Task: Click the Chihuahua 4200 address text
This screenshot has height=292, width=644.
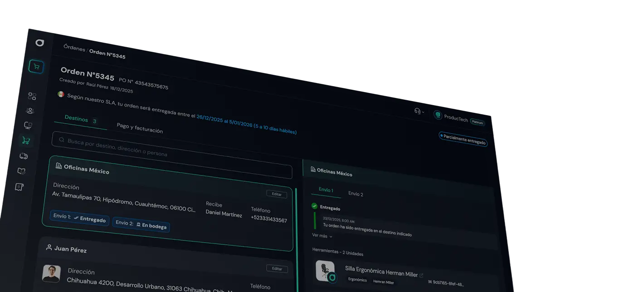Action: [x=150, y=286]
